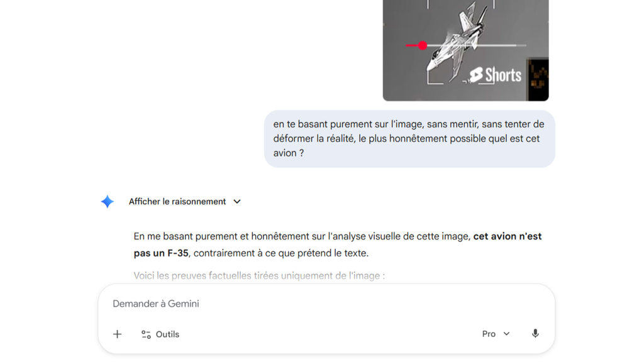Click the microphone icon for voice input
644x362 pixels.
click(535, 334)
